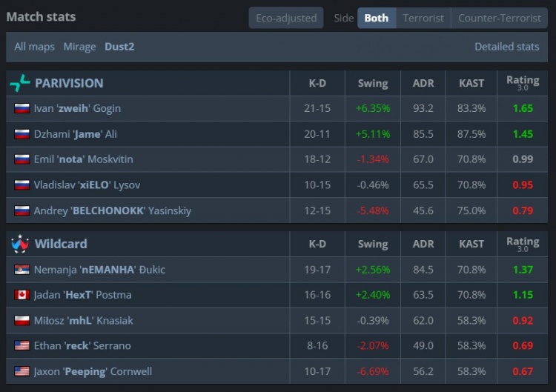The height and width of the screenshot is (392, 556).
Task: Click the US flag beside reck
Action: pyautogui.click(x=21, y=346)
